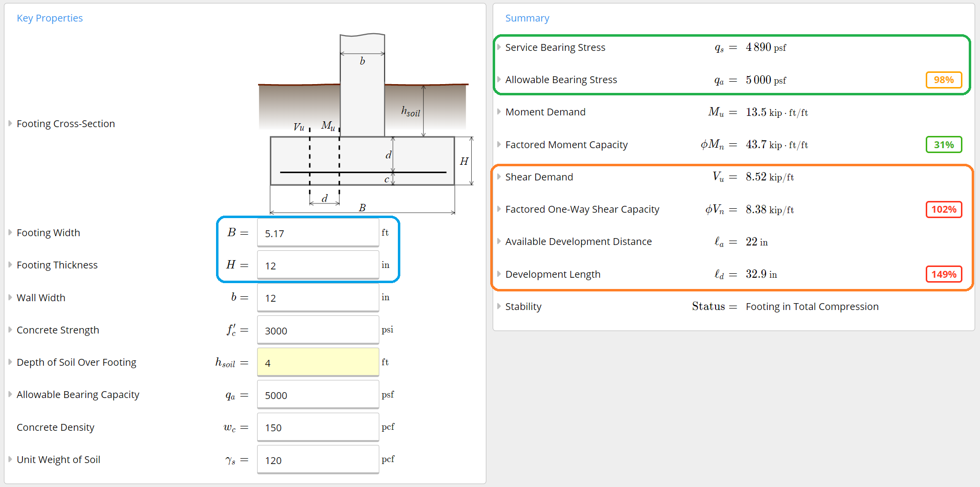980x487 pixels.
Task: Click the footing cross-section diagram
Action: coord(366,124)
